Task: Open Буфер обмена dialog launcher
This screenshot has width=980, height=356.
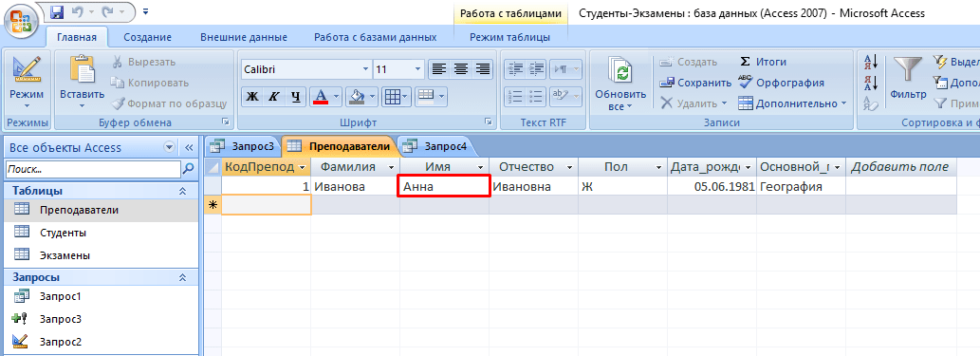Action: click(226, 122)
